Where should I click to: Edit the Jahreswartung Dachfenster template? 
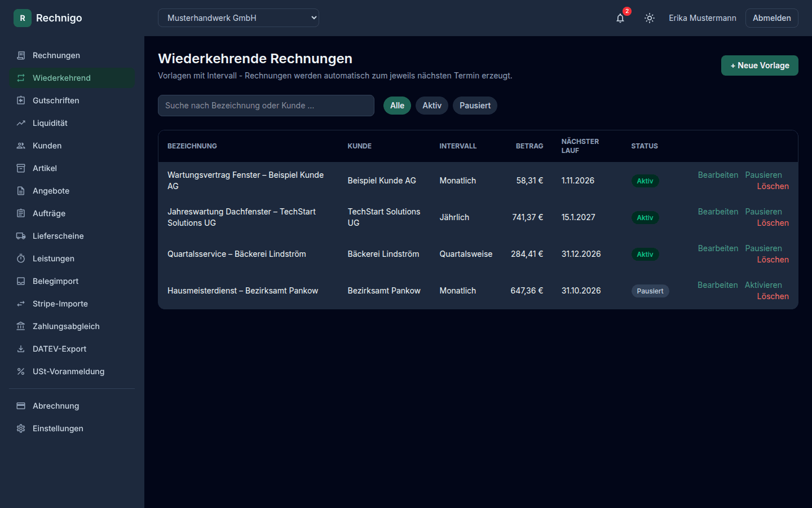(x=718, y=212)
